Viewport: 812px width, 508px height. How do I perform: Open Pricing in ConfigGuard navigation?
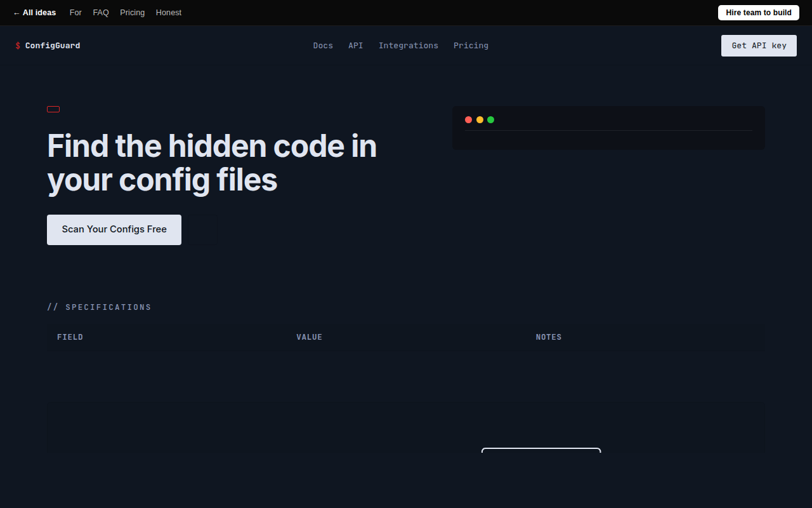point(471,46)
